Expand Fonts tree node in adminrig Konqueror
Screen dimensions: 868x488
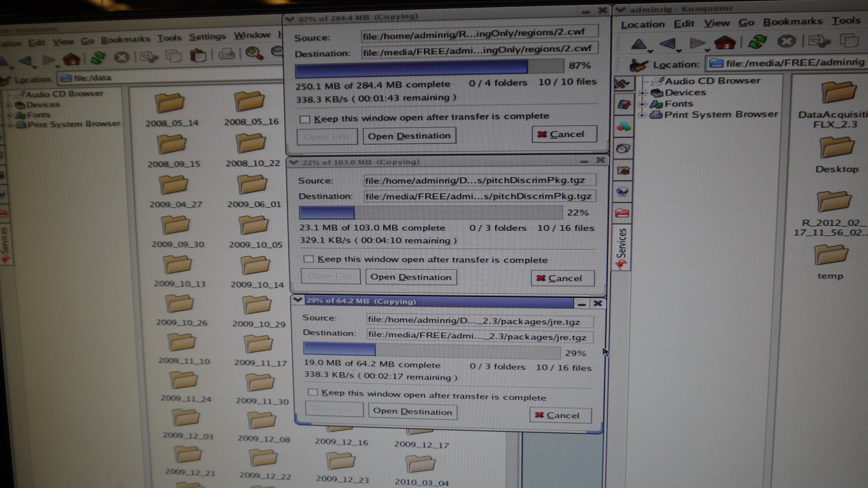[642, 104]
